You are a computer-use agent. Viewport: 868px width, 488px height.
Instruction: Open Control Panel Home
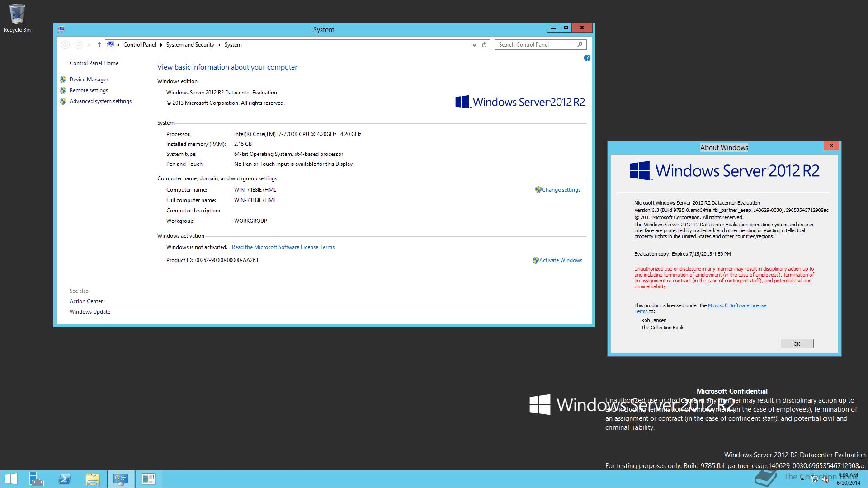click(94, 63)
